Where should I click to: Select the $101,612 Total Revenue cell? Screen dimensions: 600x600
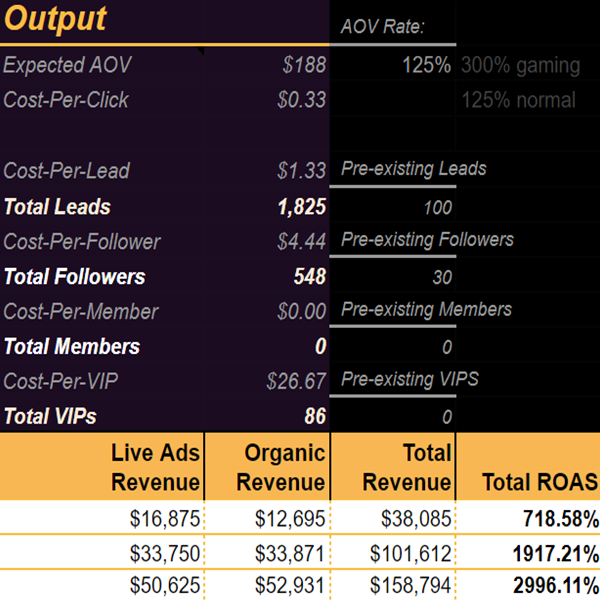410,551
